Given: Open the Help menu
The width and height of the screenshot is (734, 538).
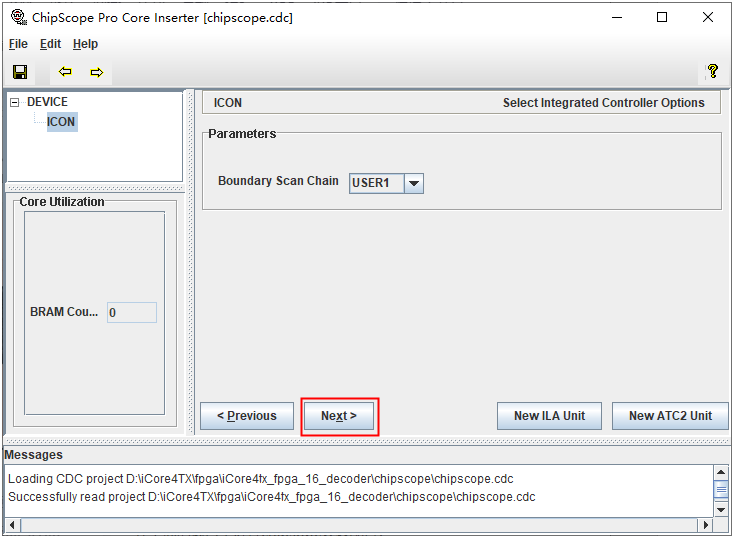Looking at the screenshot, I should tap(85, 44).
